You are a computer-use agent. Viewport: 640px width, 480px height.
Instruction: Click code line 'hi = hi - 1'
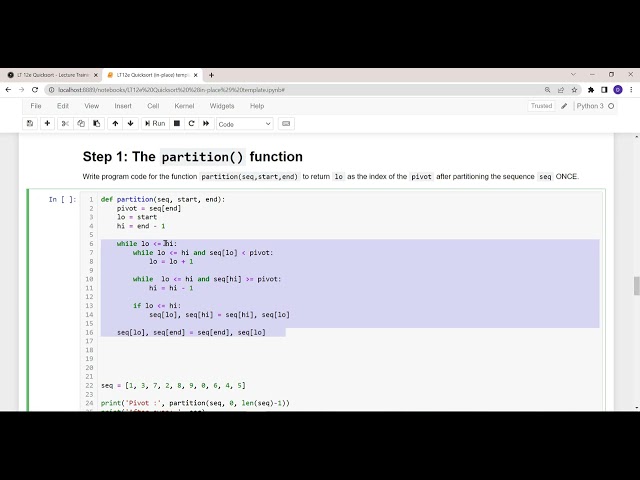tap(171, 288)
